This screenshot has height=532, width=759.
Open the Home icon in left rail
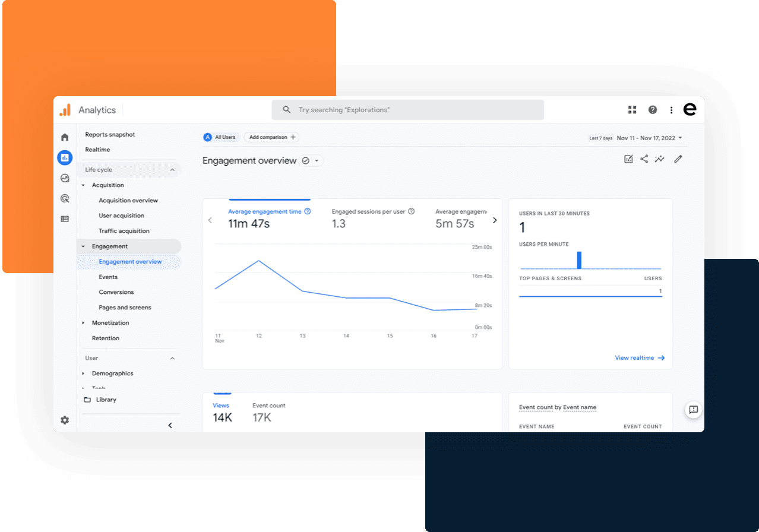click(65, 137)
